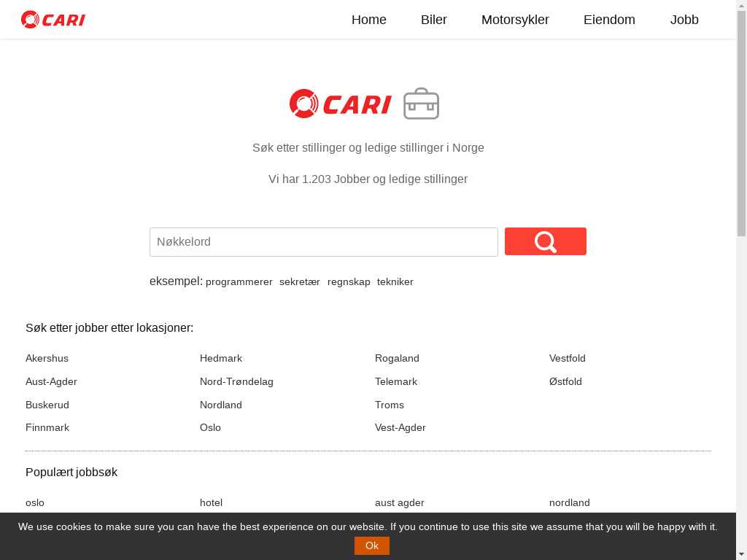This screenshot has height=560, width=747.
Task: Select the Jobb menu item
Action: point(684,20)
